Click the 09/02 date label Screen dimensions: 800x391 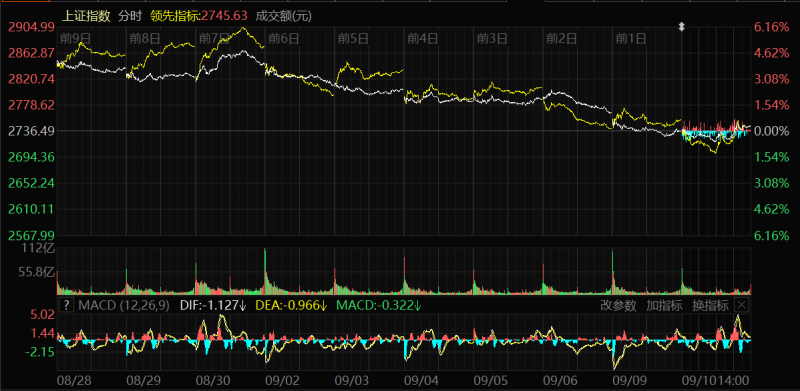(282, 381)
